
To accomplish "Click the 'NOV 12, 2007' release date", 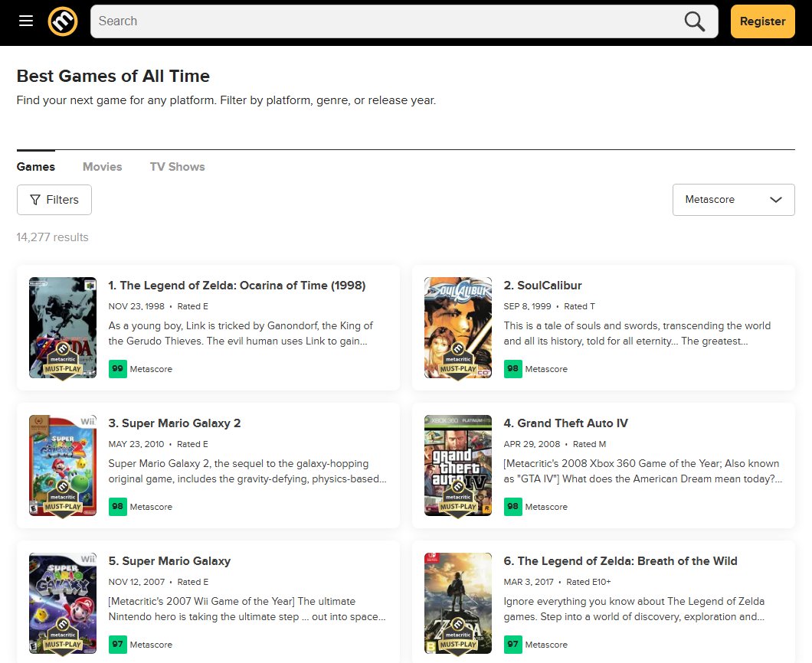I will coord(136,582).
